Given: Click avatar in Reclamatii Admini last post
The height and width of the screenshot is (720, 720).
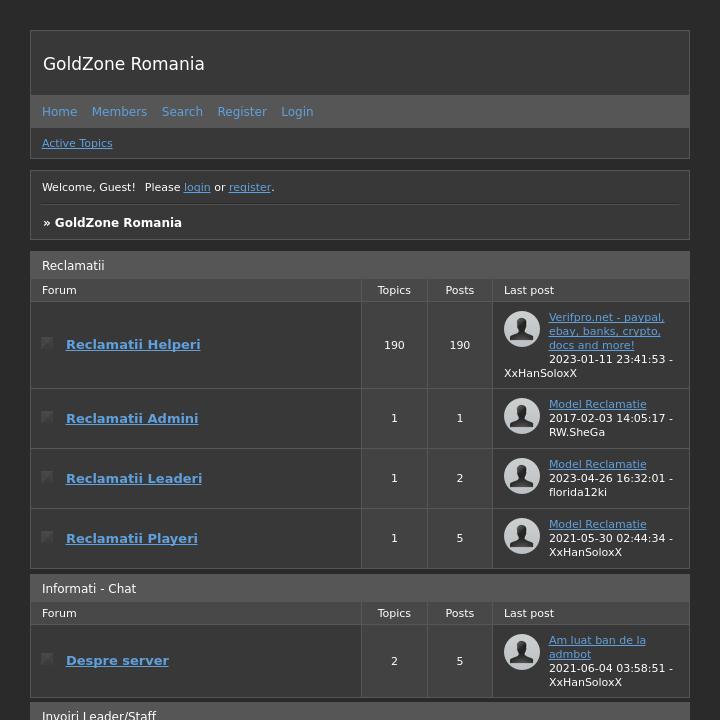Looking at the screenshot, I should tap(522, 416).
